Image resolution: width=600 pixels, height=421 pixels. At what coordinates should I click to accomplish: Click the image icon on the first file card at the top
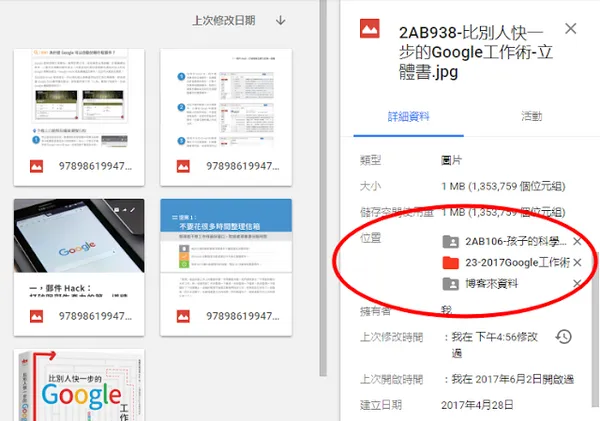tap(37, 166)
